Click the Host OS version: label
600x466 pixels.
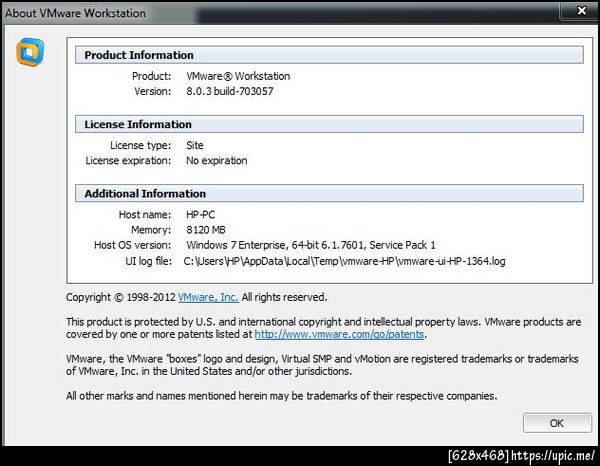133,245
